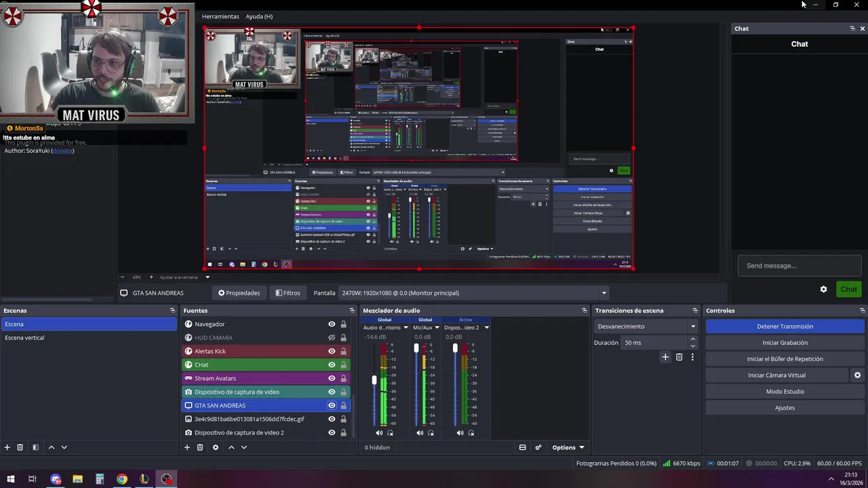Screen dimensions: 868x488
Task: Select the Dispositivo de captura de video 2 source
Action: (266, 432)
